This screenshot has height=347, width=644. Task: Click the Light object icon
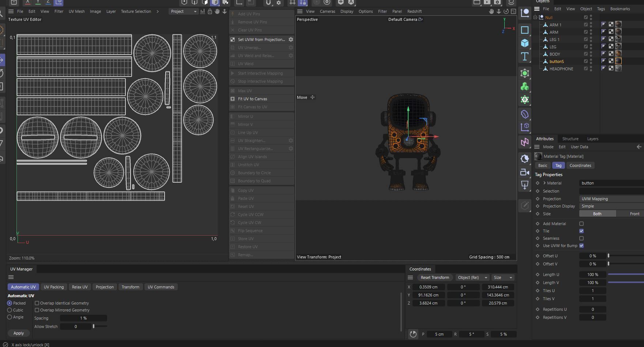[525, 158]
